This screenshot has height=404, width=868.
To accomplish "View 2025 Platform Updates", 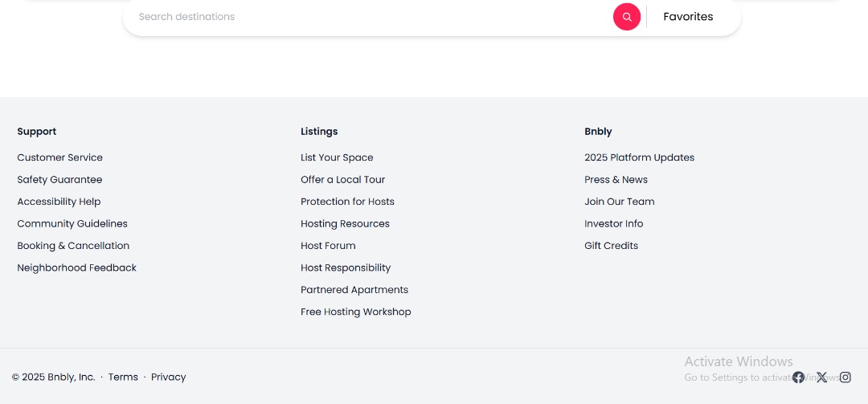I will pos(639,158).
